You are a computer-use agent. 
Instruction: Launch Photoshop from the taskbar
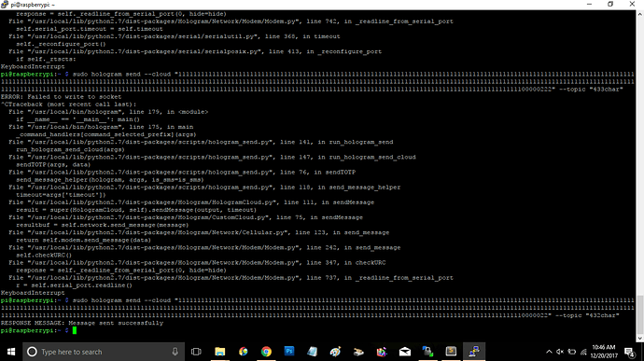pyautogui.click(x=289, y=352)
